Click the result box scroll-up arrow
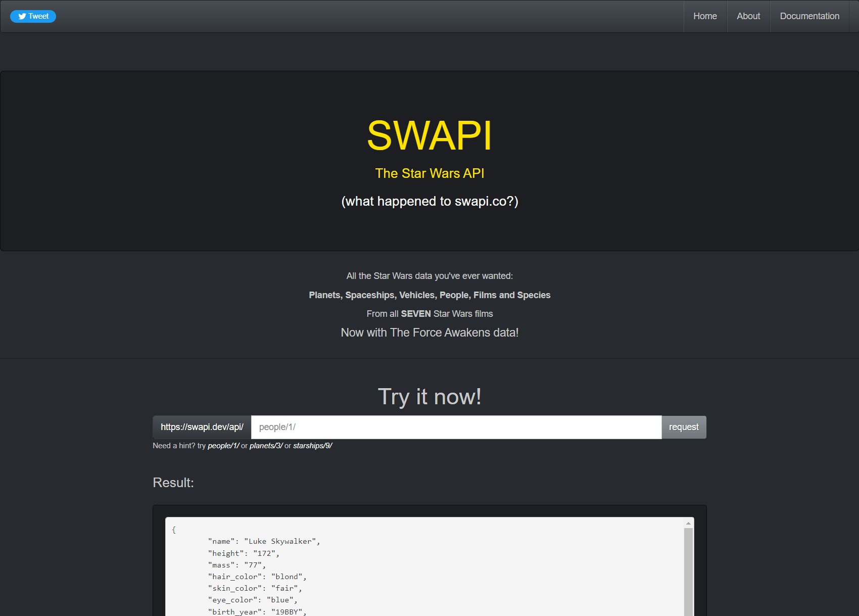 pyautogui.click(x=688, y=523)
